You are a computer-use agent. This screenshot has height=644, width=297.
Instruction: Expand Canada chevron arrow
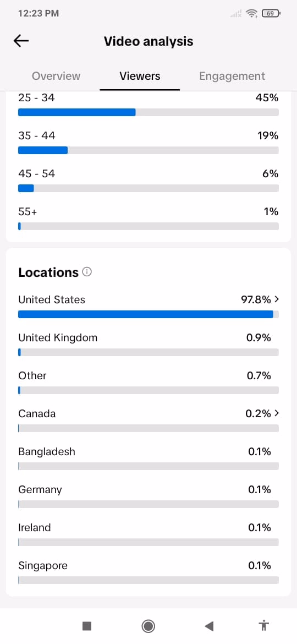coord(277,413)
